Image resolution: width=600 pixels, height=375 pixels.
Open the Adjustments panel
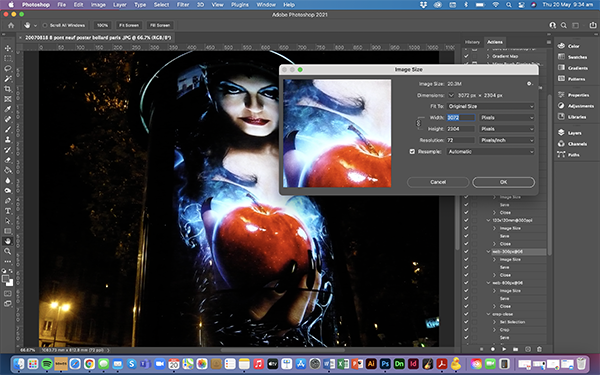(575, 106)
